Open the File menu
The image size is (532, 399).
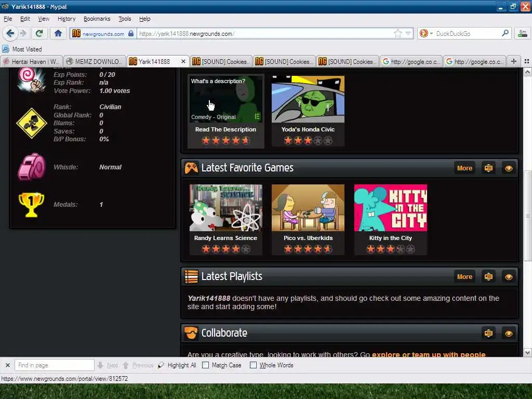pyautogui.click(x=8, y=19)
